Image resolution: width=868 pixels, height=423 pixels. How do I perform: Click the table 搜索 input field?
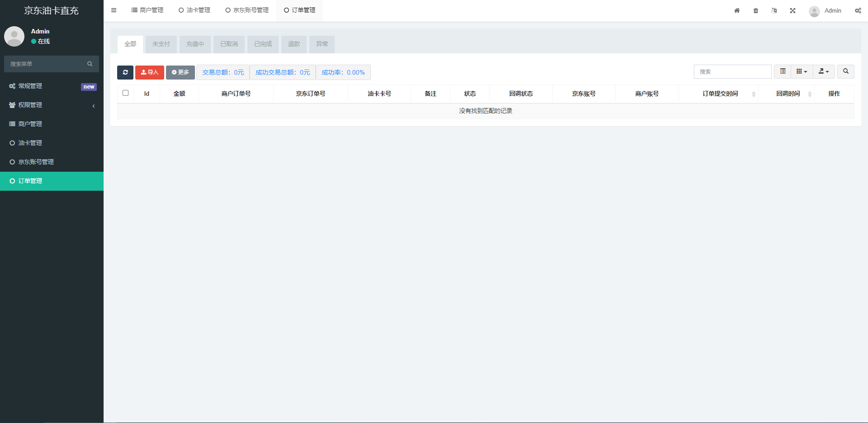coord(732,71)
